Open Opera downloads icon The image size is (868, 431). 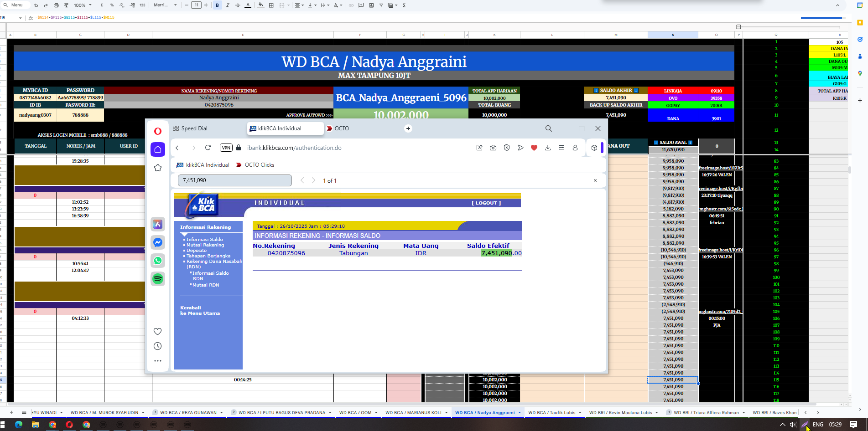click(x=548, y=148)
